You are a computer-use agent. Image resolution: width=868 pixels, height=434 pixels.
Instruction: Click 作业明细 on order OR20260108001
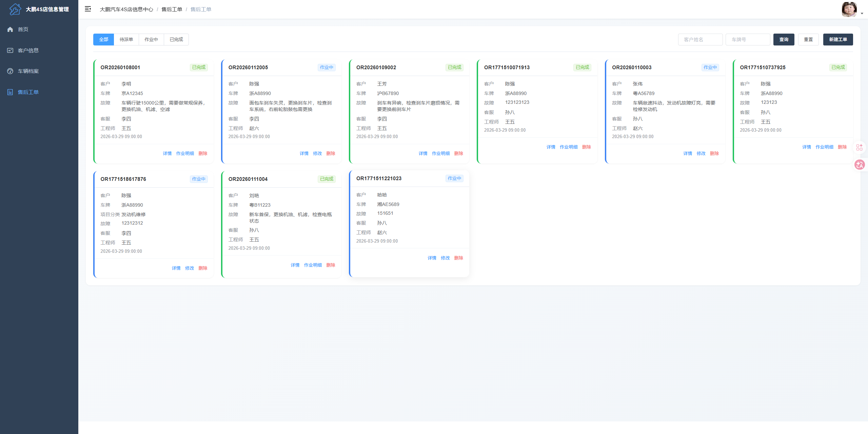point(185,153)
